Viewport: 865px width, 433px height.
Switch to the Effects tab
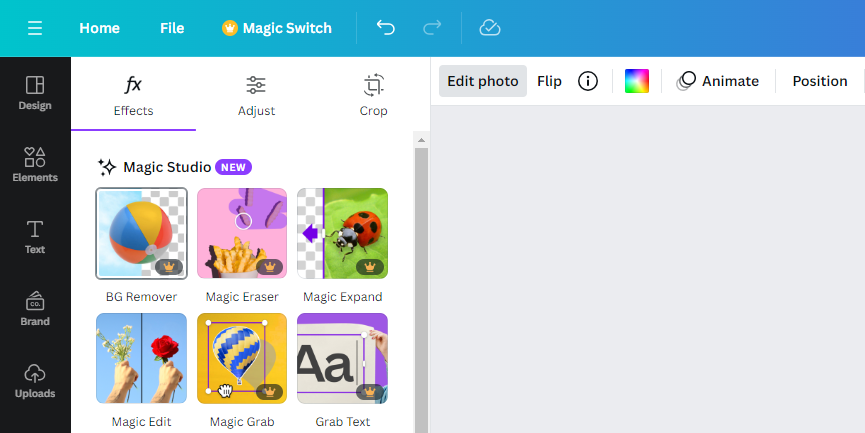click(x=134, y=95)
